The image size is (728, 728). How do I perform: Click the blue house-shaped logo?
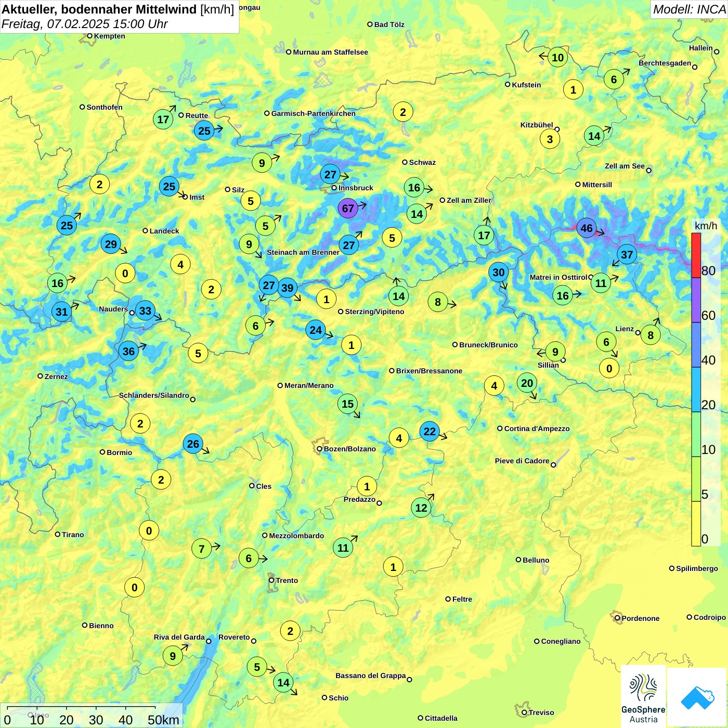pyautogui.click(x=697, y=697)
